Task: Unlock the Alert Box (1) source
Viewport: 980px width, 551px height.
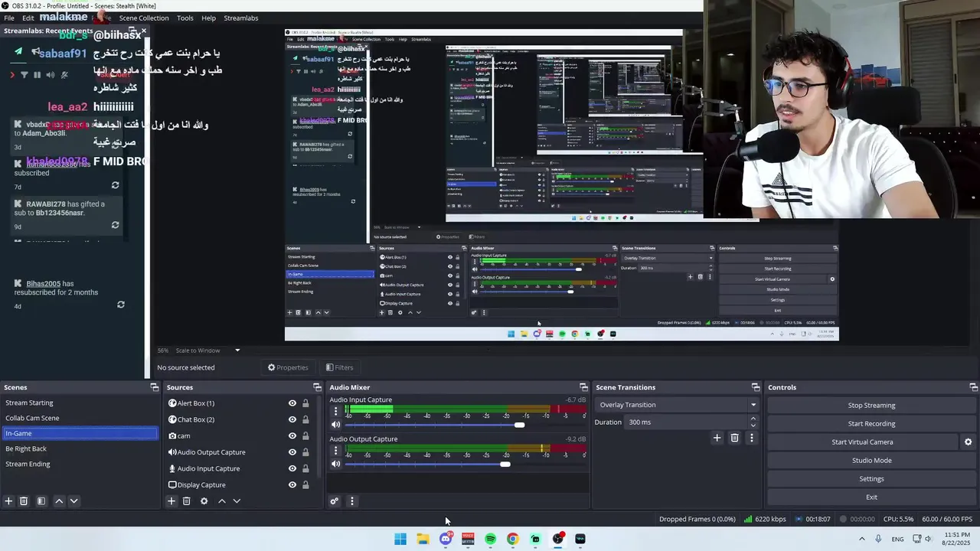Action: pos(305,403)
